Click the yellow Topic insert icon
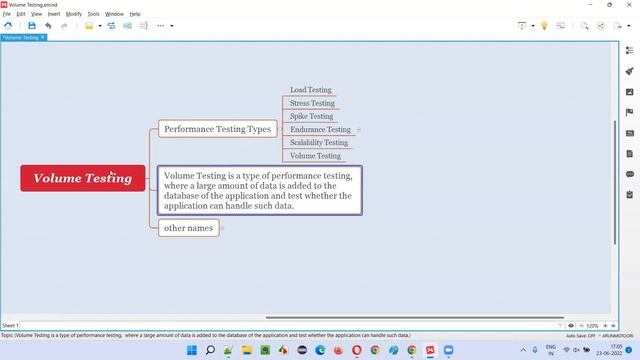Viewport: 640px width, 360px height. 89,26
